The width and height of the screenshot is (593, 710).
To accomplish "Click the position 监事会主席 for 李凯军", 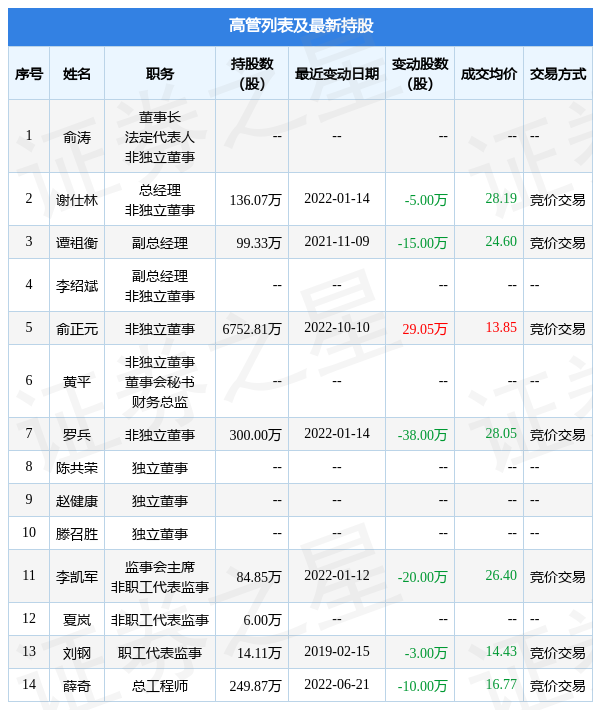I will point(160,567).
